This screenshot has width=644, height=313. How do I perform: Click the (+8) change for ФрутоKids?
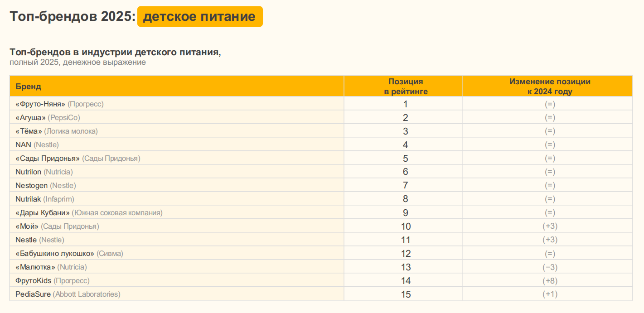click(550, 280)
